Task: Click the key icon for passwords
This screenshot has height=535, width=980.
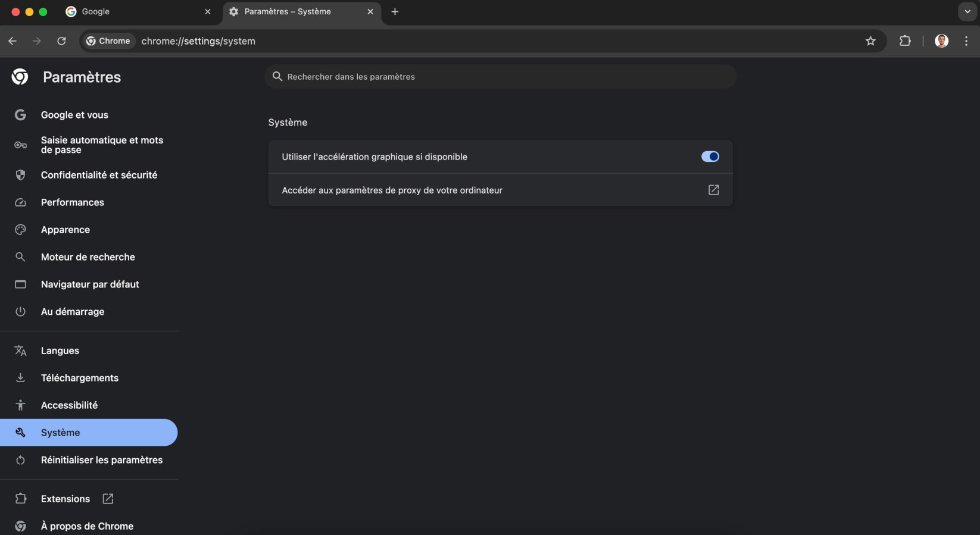Action: click(20, 145)
